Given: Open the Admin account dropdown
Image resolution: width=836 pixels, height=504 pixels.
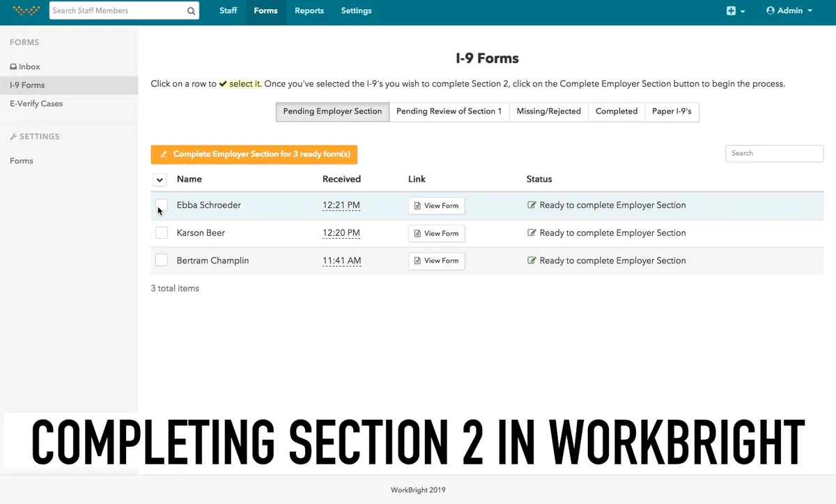Looking at the screenshot, I should coord(789,11).
